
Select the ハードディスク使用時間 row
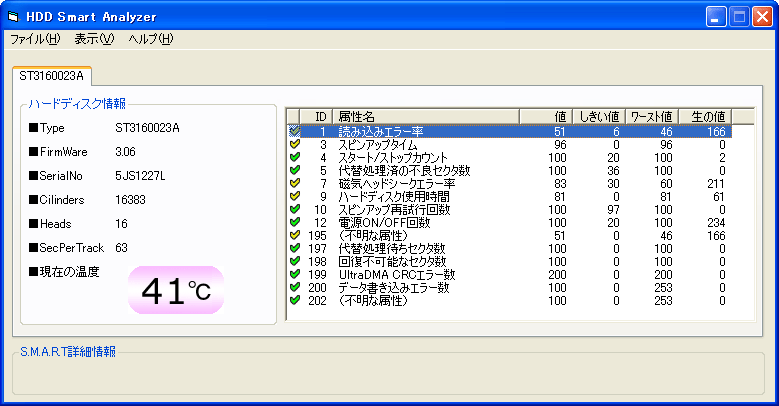click(510, 196)
